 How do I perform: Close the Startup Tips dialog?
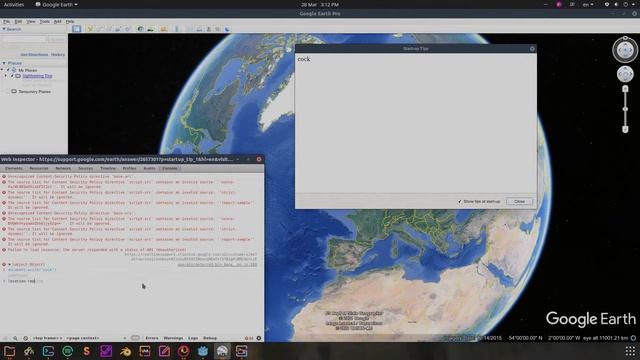[519, 202]
